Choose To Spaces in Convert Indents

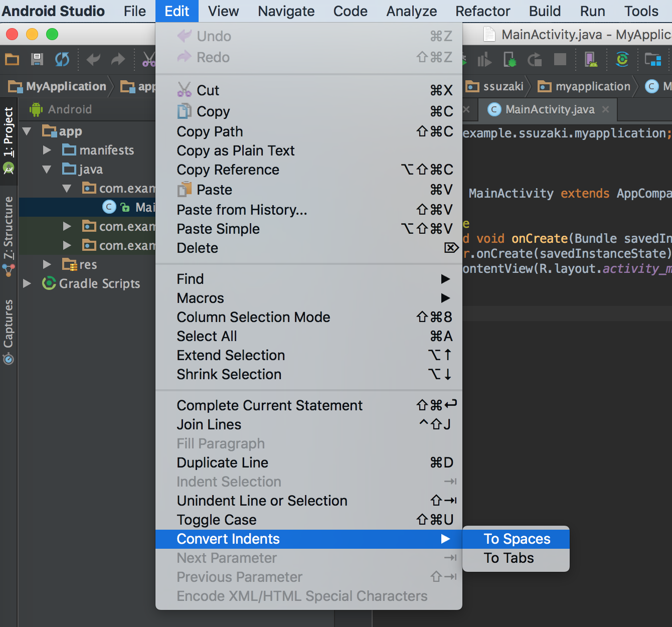coord(516,539)
